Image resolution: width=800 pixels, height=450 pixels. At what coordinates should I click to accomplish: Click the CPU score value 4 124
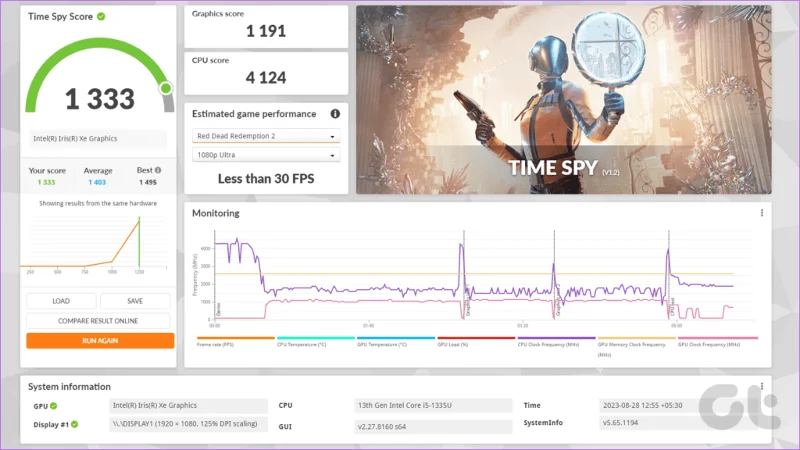click(266, 78)
